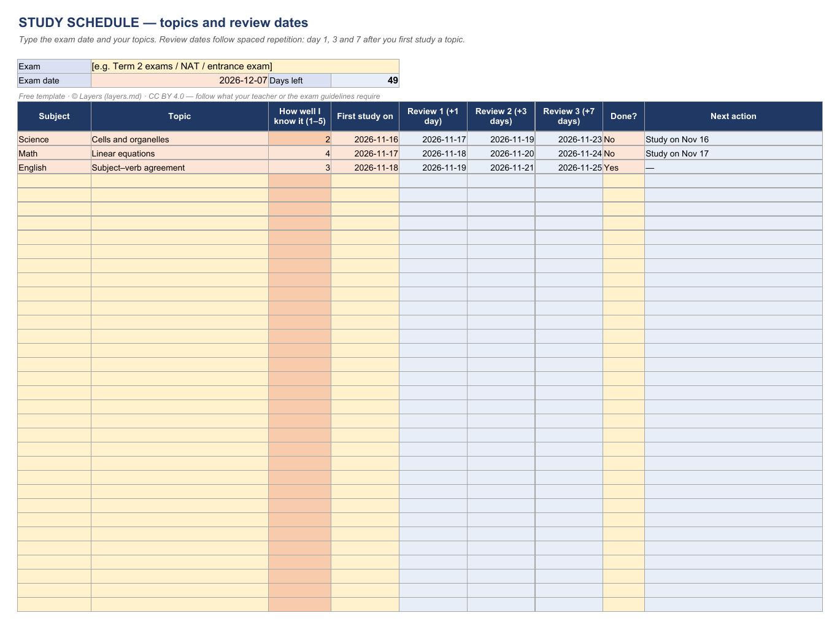This screenshot has height=629, width=840.
Task: Select the English subject cell
Action: click(x=54, y=168)
